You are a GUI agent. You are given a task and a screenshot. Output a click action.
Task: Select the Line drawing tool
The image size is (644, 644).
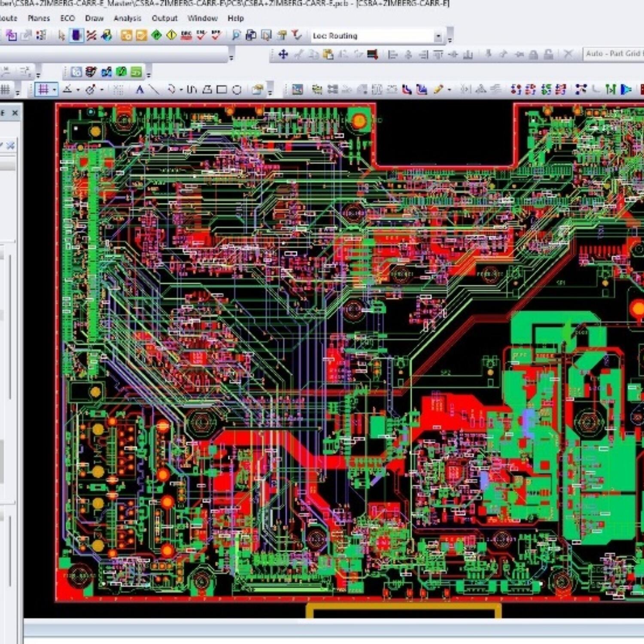tap(155, 88)
